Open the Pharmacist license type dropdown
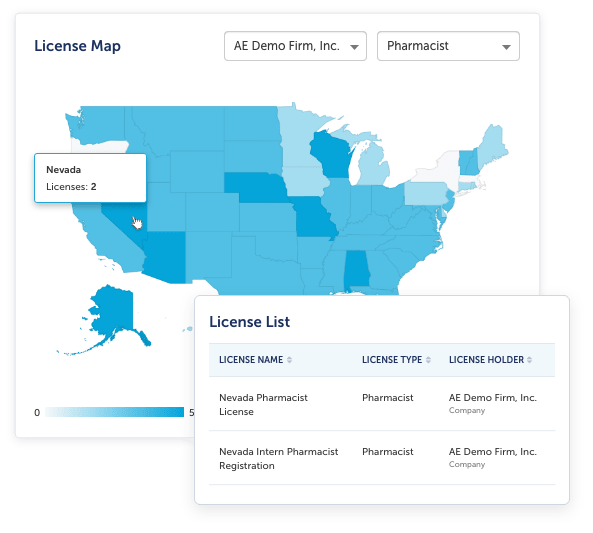Screen dimensions: 593x533 tap(448, 46)
